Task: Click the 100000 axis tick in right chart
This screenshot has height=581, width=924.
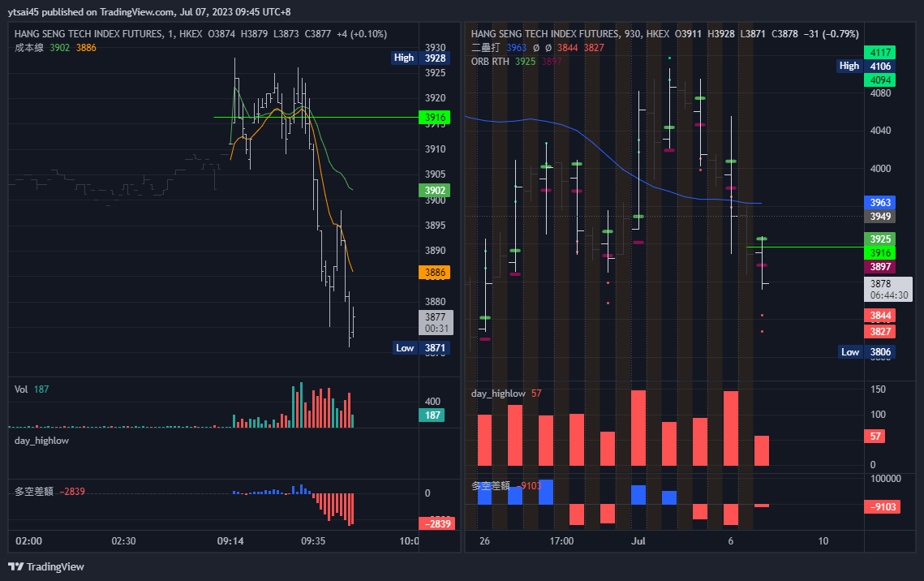Action: (x=886, y=479)
